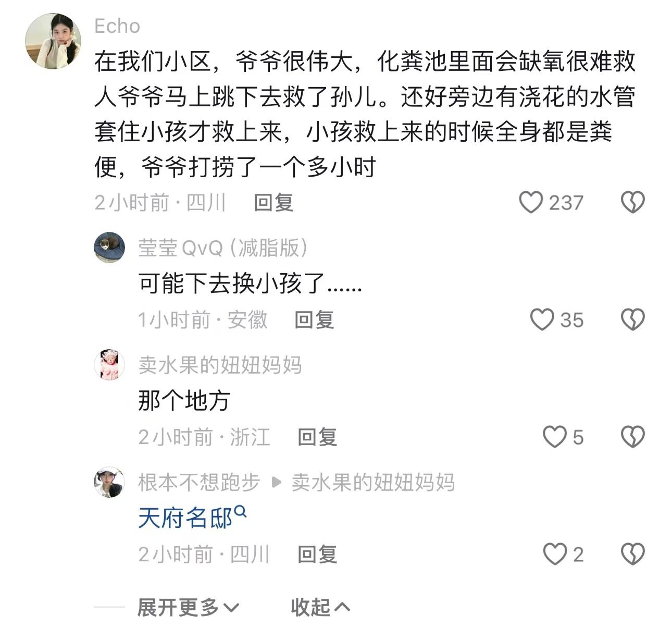672x639 pixels.
Task: Reply to the '那个地方' comment
Action: point(317,437)
